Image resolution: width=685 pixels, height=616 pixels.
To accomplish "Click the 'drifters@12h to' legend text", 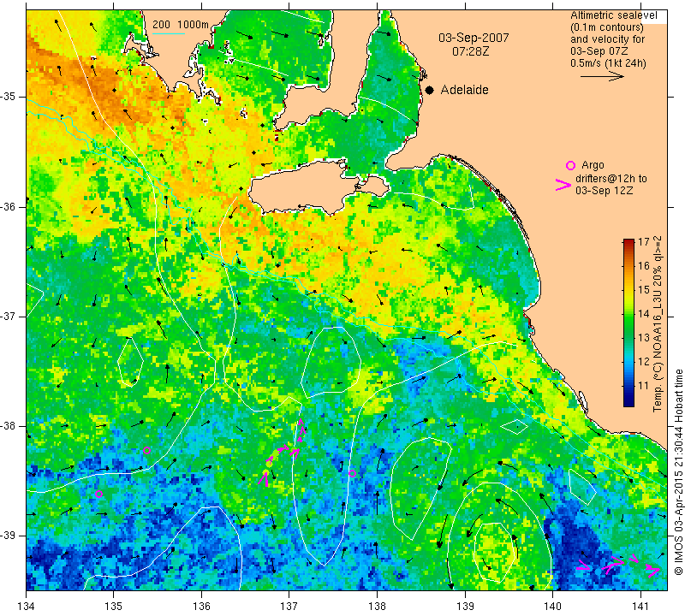I will pyautogui.click(x=611, y=179).
